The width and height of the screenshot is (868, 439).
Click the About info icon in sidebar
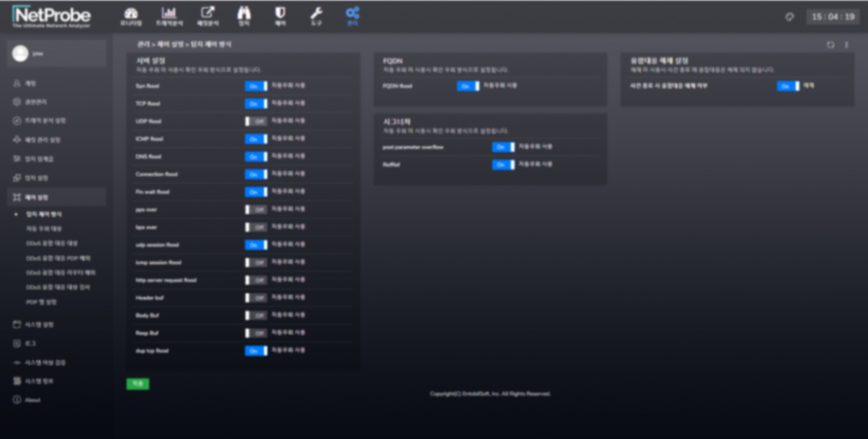(17, 399)
